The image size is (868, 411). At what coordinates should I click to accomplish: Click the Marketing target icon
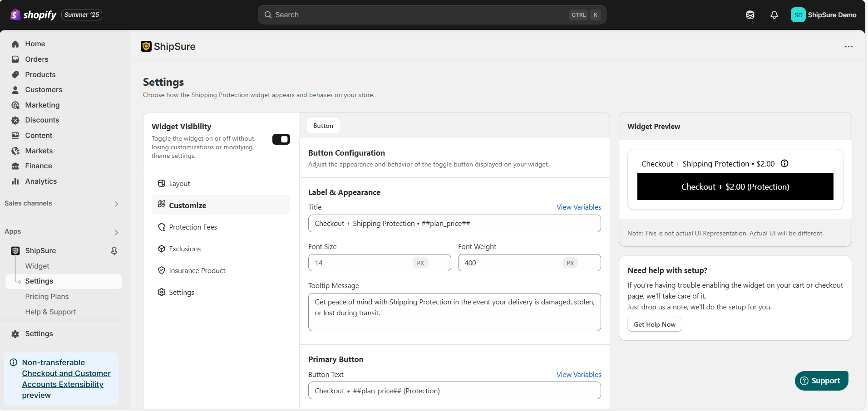tap(15, 105)
